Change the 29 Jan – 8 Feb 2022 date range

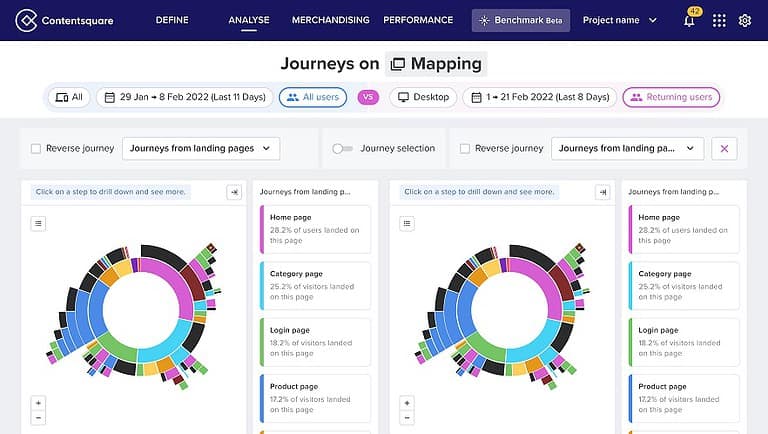point(185,97)
